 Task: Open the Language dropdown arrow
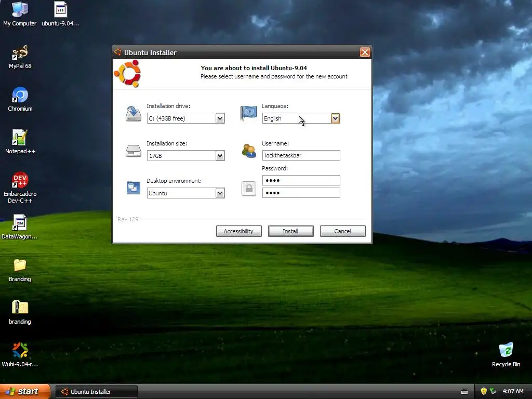click(335, 118)
